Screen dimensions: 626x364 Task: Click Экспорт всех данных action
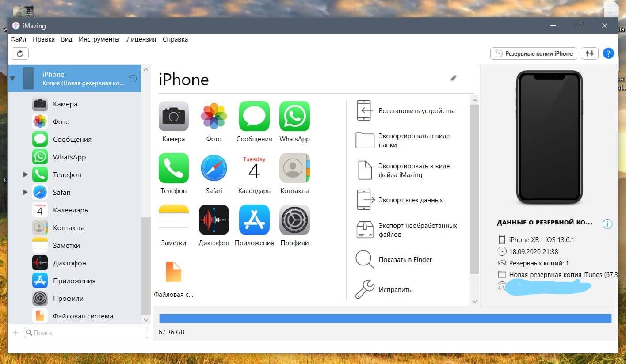pyautogui.click(x=399, y=200)
